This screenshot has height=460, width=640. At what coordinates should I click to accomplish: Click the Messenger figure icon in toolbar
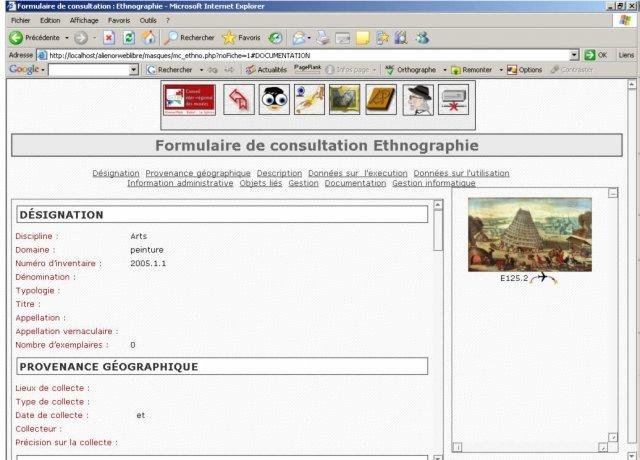click(x=422, y=38)
